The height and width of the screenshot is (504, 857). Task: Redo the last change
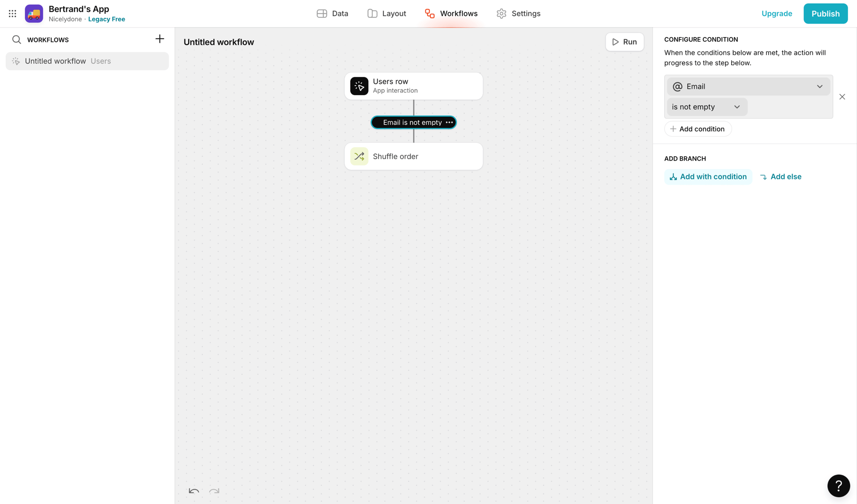214,491
